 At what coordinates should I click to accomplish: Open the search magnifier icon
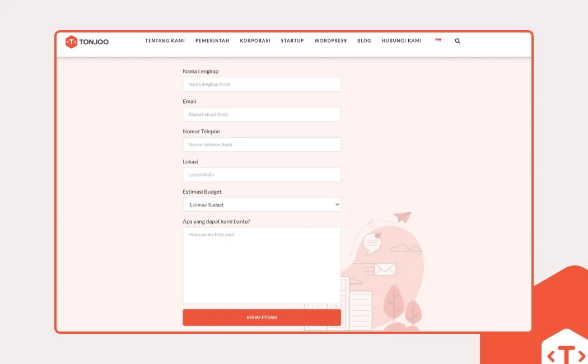pos(457,40)
